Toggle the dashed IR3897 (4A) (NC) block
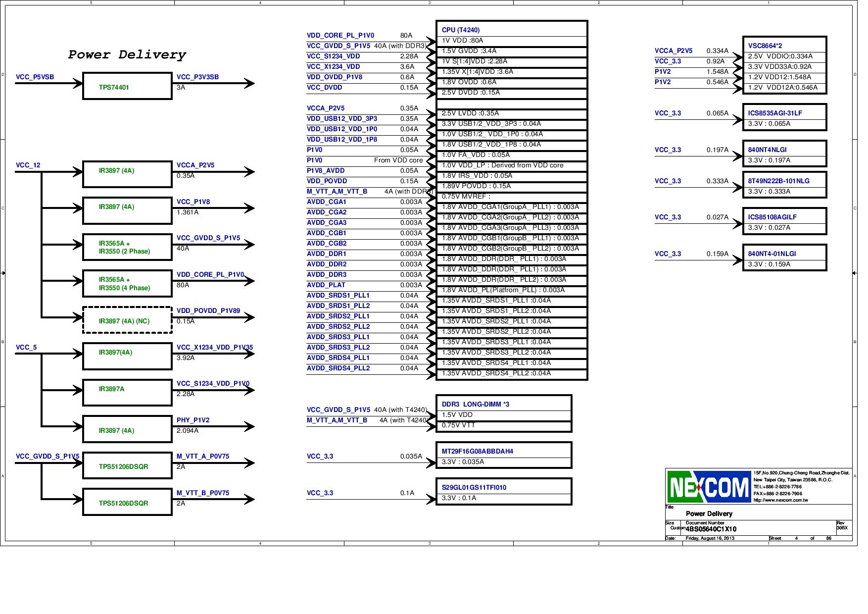Viewport: 868px width, 614px height. (x=126, y=321)
